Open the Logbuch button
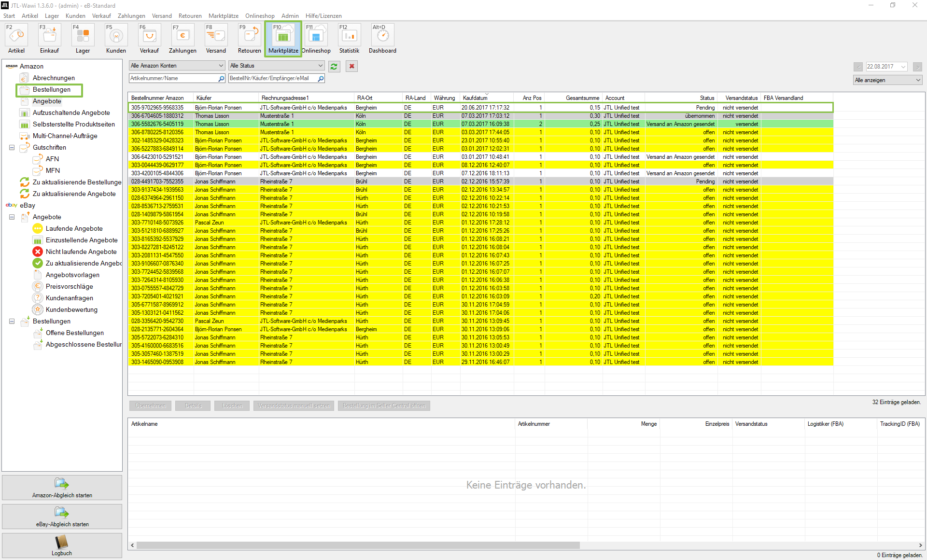 [x=62, y=546]
